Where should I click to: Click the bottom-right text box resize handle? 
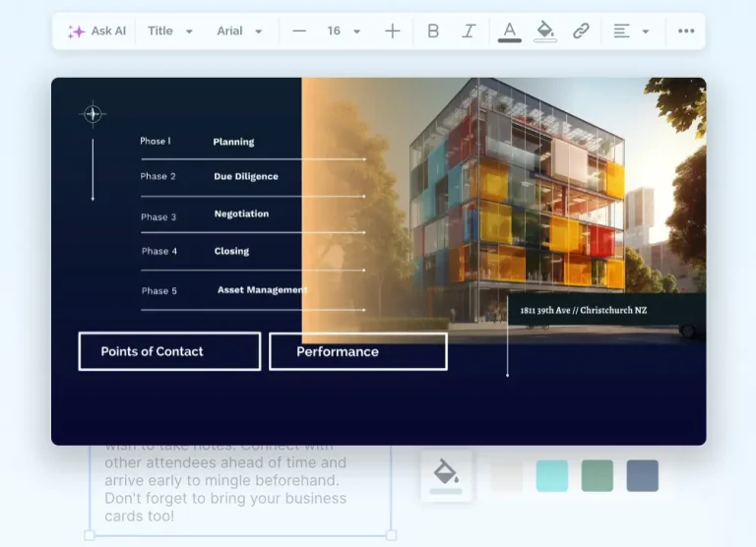(x=392, y=535)
